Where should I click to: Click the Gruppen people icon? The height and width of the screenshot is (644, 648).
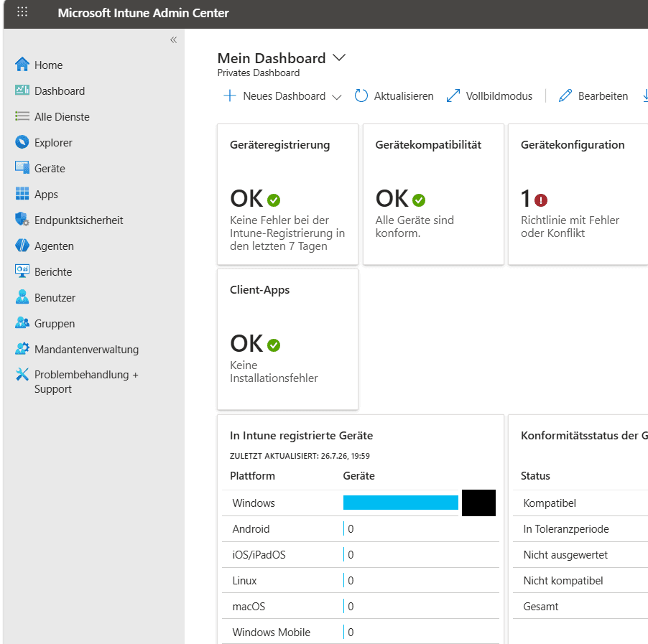click(22, 322)
